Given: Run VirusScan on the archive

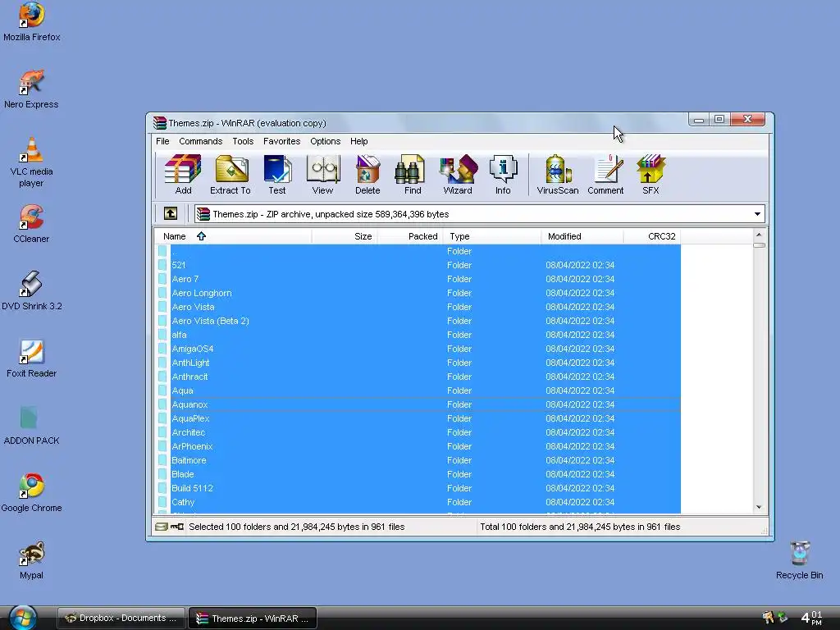Looking at the screenshot, I should (558, 175).
